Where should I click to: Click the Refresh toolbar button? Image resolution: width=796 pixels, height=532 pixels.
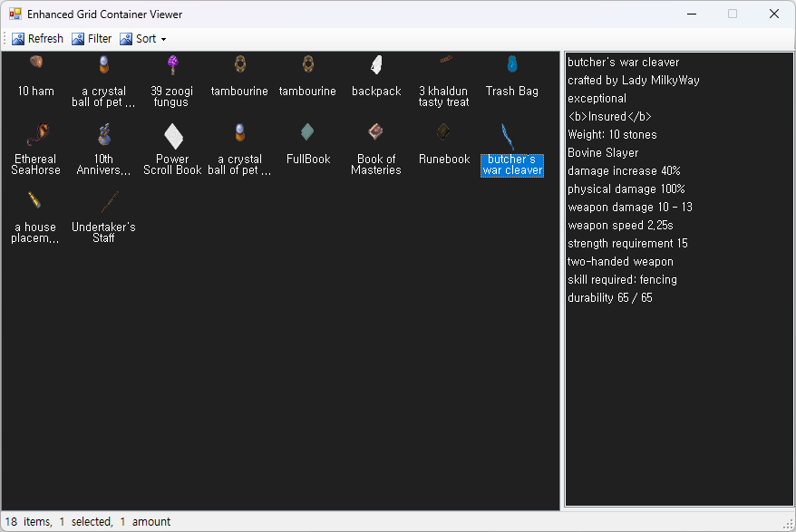pos(37,39)
